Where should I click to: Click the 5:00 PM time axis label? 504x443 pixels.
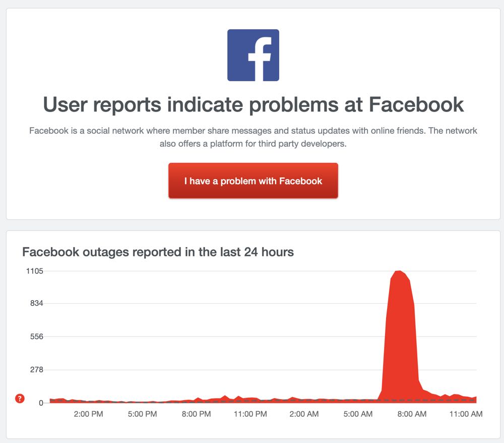[143, 414]
